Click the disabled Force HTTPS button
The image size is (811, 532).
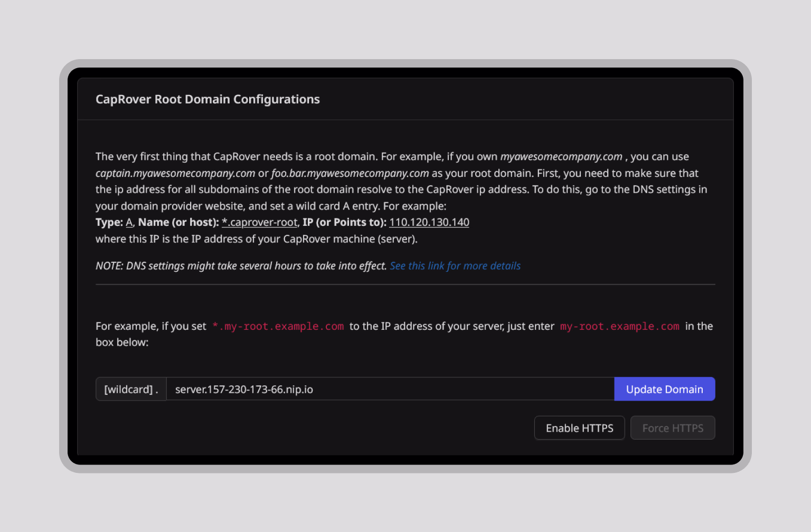[673, 428]
